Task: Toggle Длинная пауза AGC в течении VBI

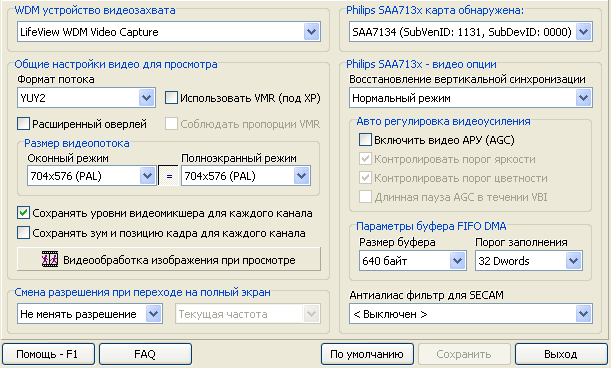Action: point(365,196)
